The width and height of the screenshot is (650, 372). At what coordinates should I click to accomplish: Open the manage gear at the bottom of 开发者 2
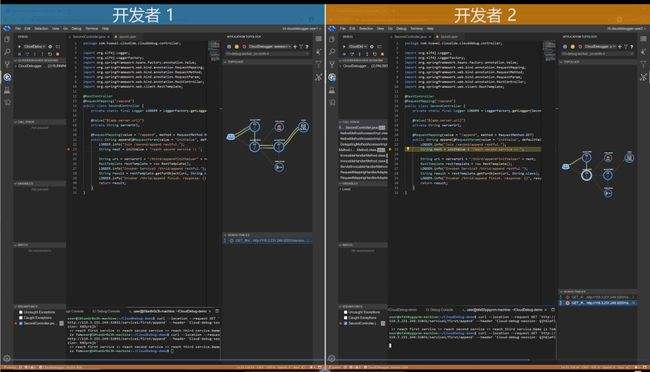coord(331,358)
